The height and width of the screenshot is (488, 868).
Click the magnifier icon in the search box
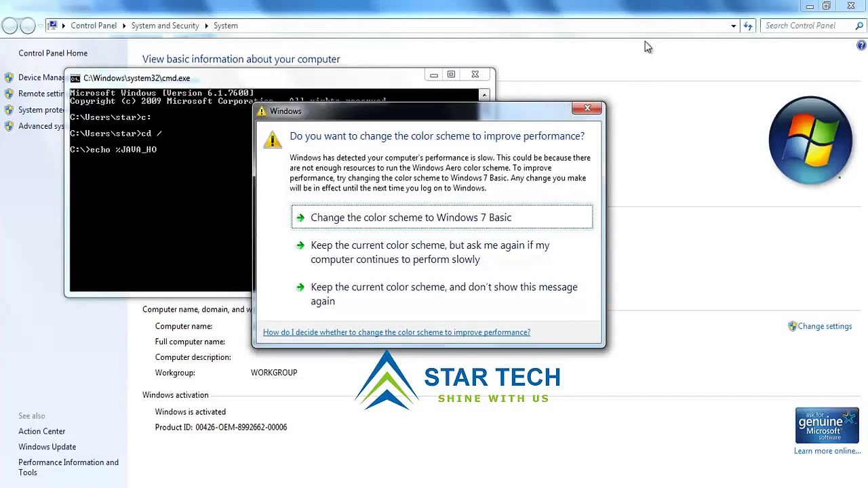(859, 26)
